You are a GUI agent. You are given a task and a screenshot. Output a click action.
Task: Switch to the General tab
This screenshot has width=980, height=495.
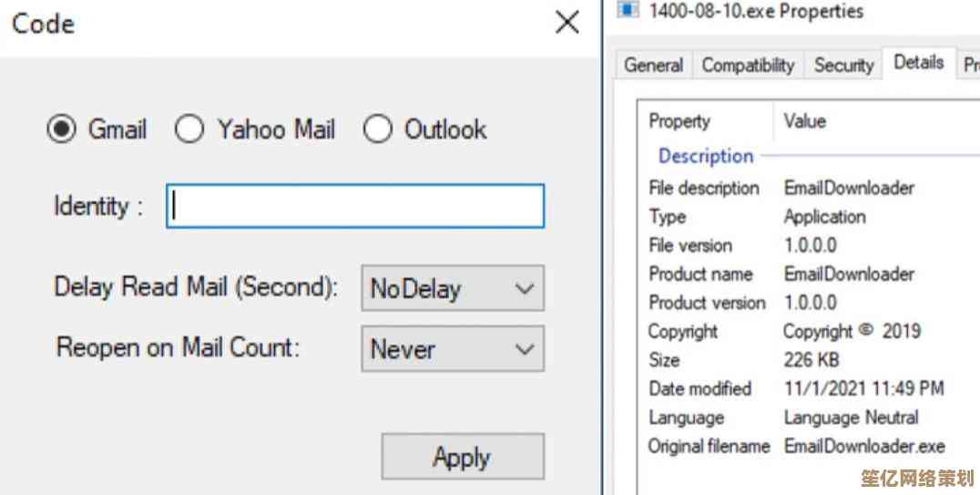coord(653,65)
